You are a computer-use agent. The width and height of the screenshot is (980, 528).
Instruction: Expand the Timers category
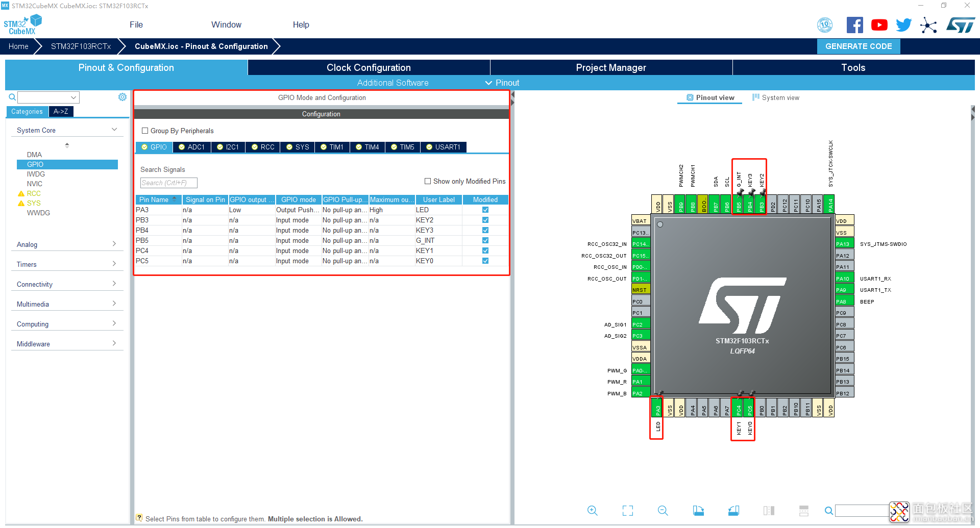point(67,264)
